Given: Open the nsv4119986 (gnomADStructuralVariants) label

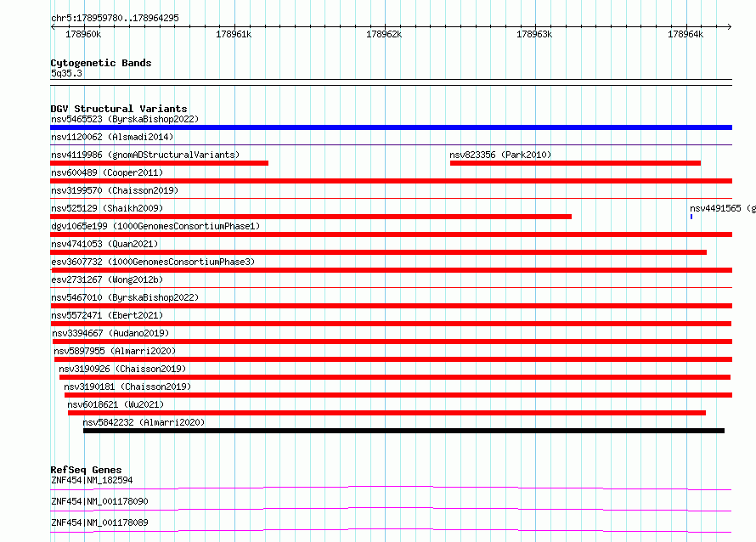Looking at the screenshot, I should (145, 155).
